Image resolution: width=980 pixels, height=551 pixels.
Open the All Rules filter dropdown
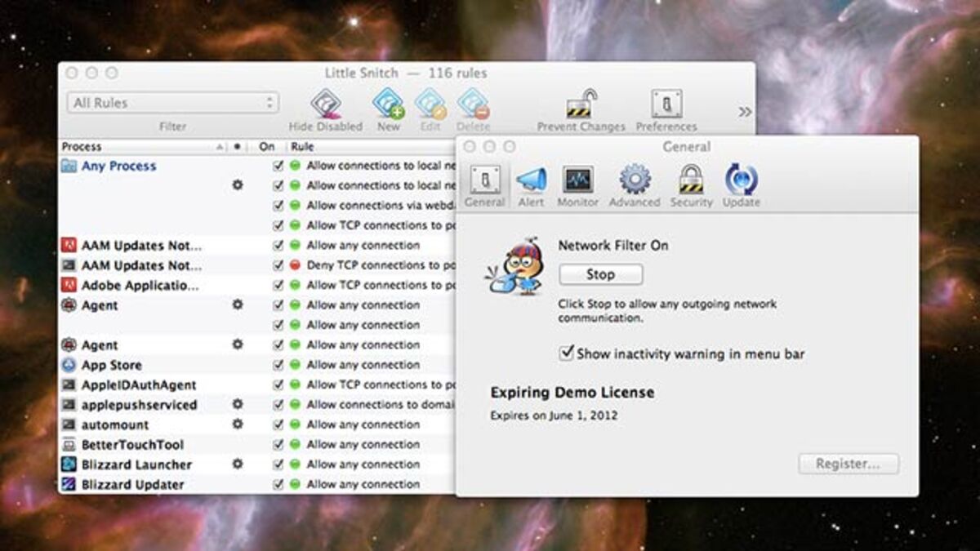[172, 103]
